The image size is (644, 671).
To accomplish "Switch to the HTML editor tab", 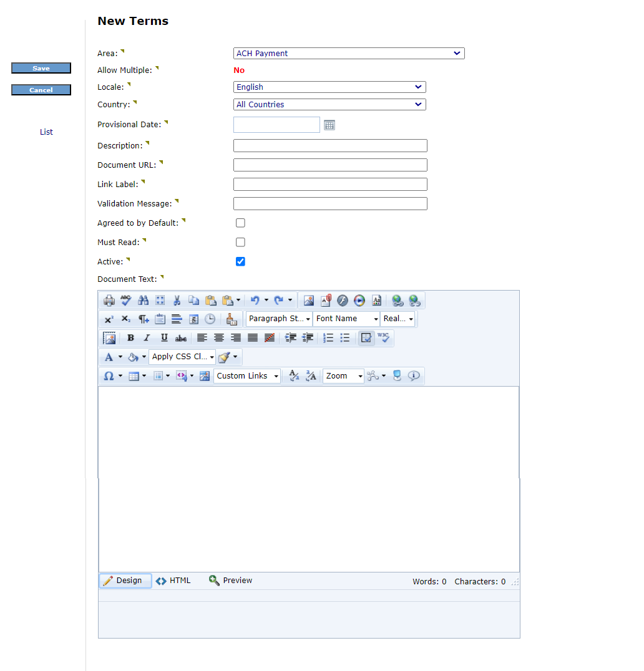I will coord(173,581).
